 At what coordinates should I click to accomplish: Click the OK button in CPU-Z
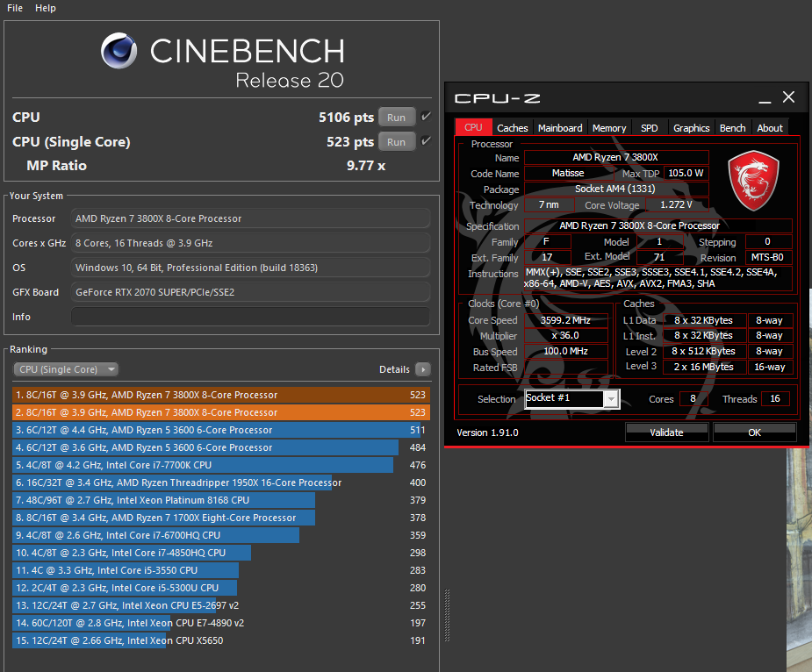pos(755,433)
